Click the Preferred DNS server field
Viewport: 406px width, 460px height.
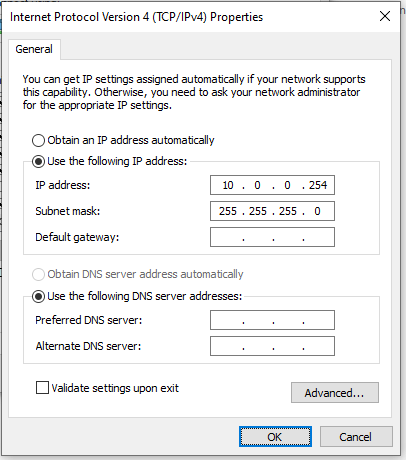(272, 320)
